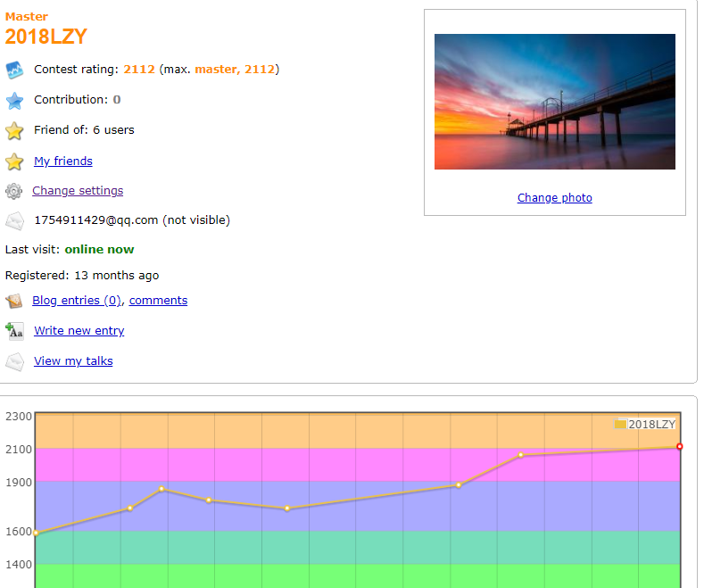Open the My friends link
Image resolution: width=704 pixels, height=588 pixels.
tap(63, 161)
